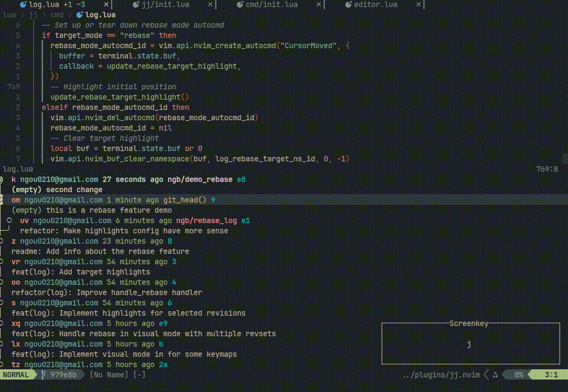Click commit ID e8 on revision k
Viewport: 568px width, 392px height.
tap(241, 179)
